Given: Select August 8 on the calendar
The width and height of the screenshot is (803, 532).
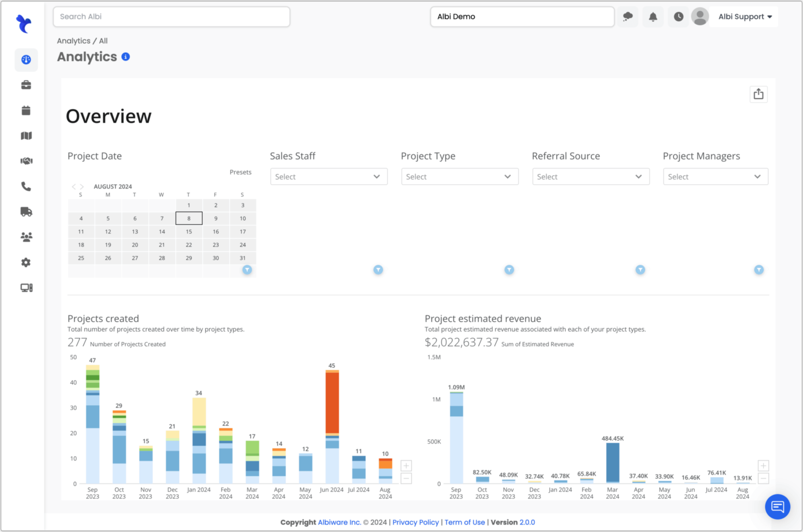Looking at the screenshot, I should 189,218.
